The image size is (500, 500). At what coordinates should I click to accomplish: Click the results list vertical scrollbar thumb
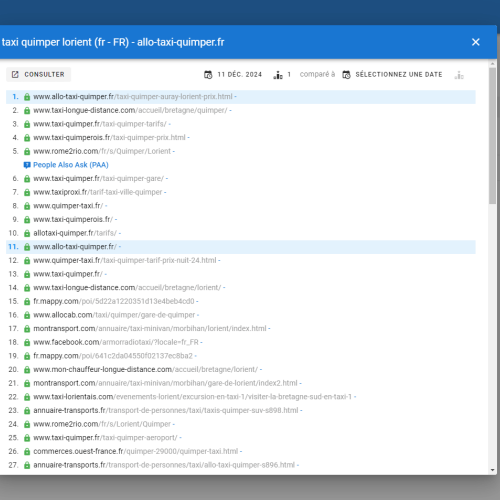493,136
